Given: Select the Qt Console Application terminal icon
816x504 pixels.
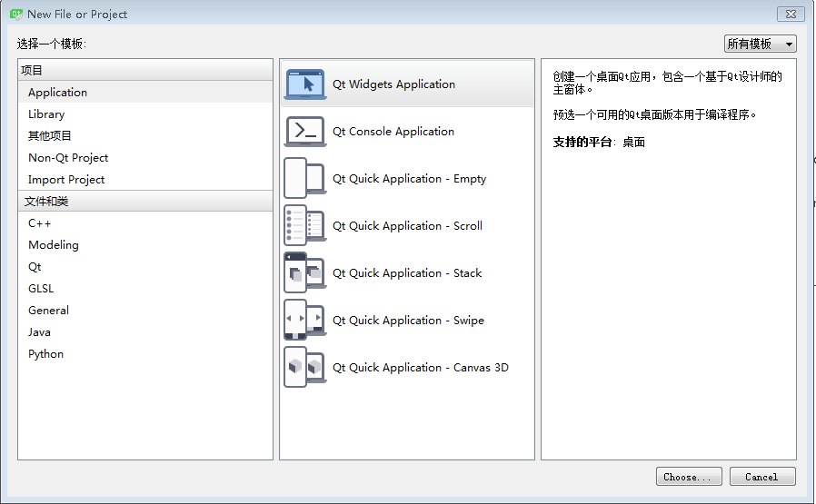Looking at the screenshot, I should 305,131.
